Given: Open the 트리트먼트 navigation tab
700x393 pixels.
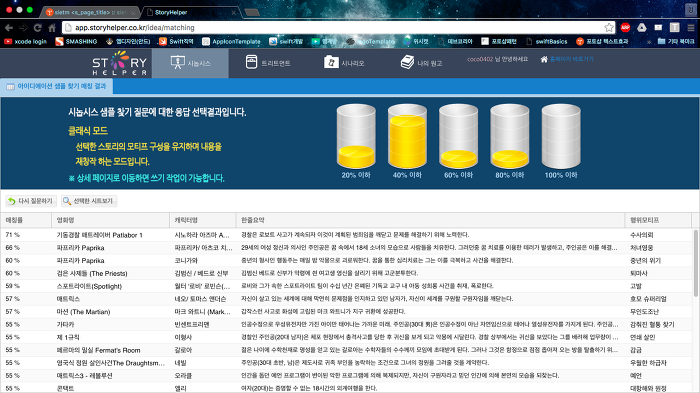Looking at the screenshot, I should [267, 63].
